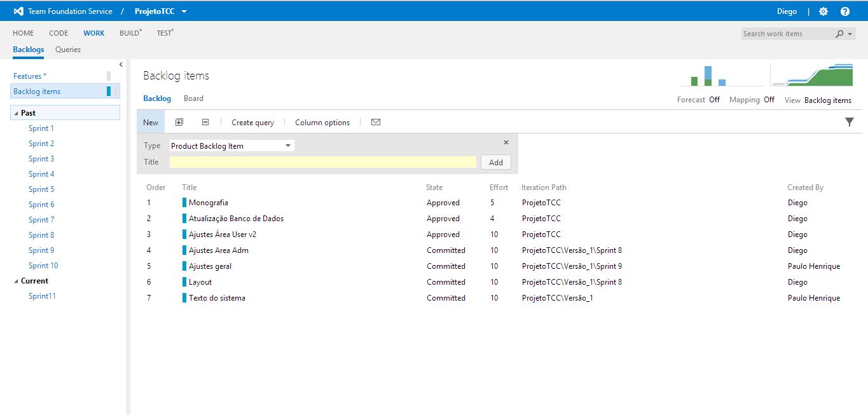The width and height of the screenshot is (868, 415).
Task: Collapse the left pane with chevron
Action: [x=121, y=64]
